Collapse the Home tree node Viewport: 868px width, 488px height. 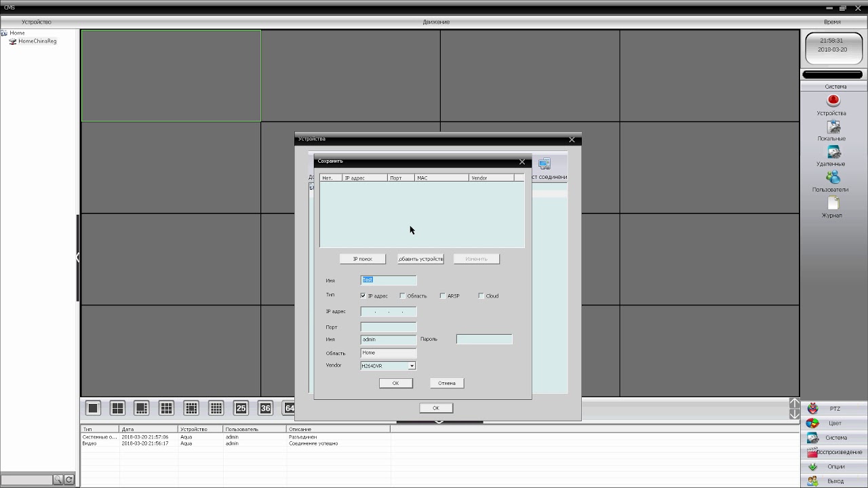[x=4, y=33]
